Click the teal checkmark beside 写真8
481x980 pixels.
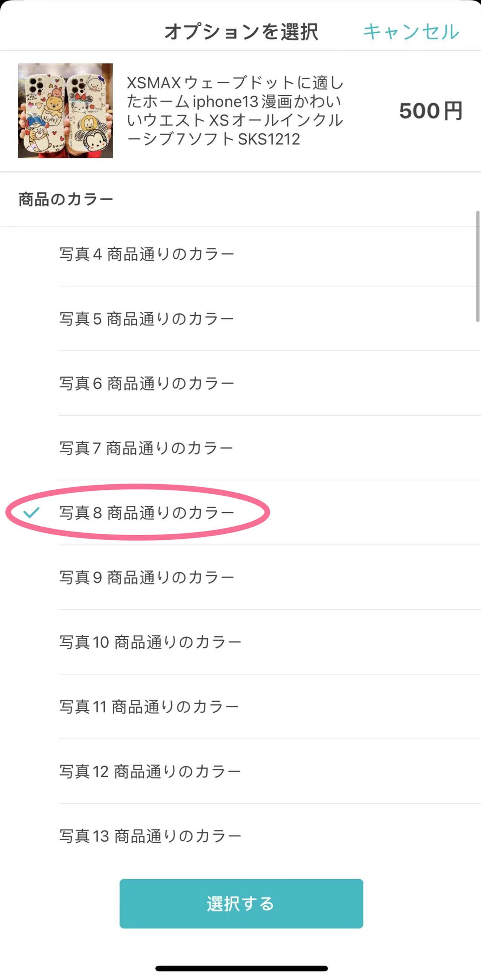[x=31, y=513]
